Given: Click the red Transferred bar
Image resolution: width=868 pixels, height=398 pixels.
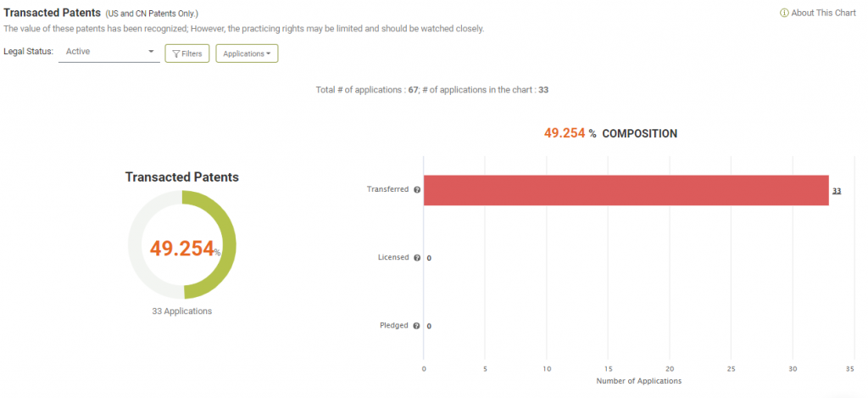Looking at the screenshot, I should coord(626,190).
